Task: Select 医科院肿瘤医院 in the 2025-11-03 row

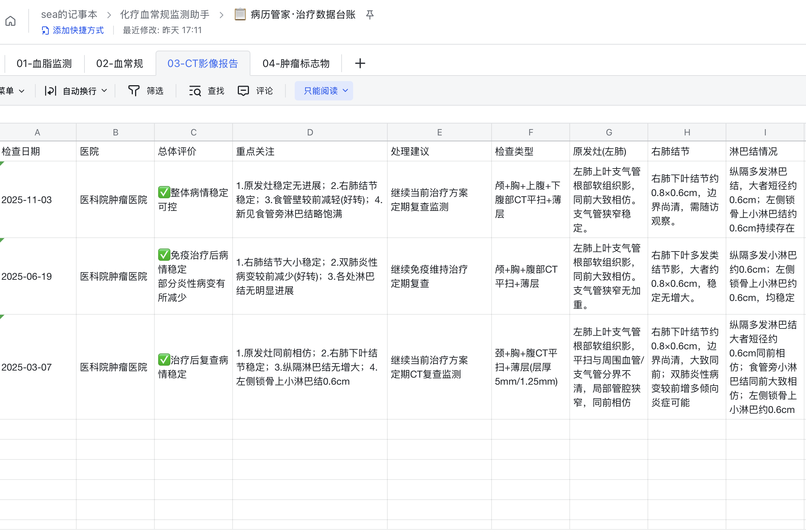Action: click(115, 200)
